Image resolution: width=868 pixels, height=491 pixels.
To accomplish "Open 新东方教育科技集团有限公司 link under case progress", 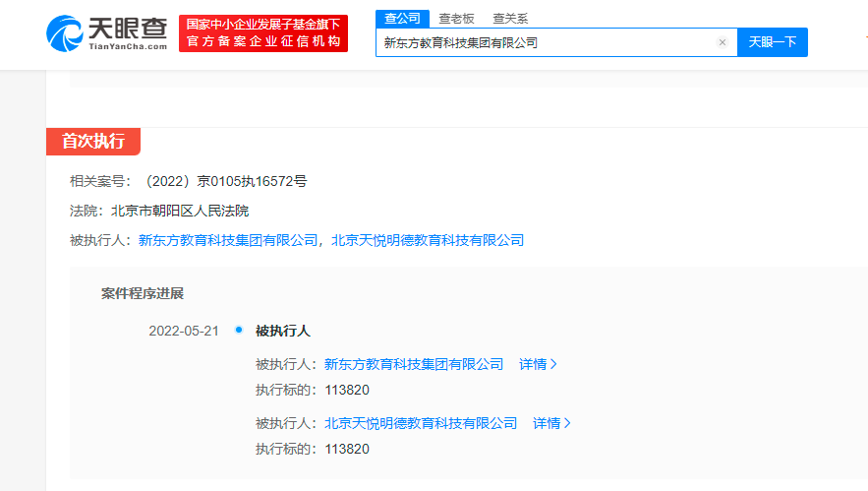I will (x=414, y=364).
